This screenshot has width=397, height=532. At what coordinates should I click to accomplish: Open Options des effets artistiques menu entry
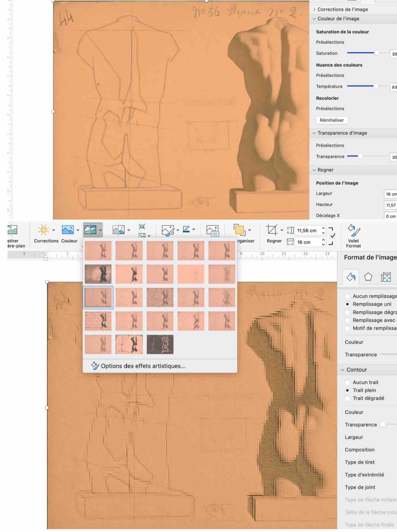[x=143, y=366]
